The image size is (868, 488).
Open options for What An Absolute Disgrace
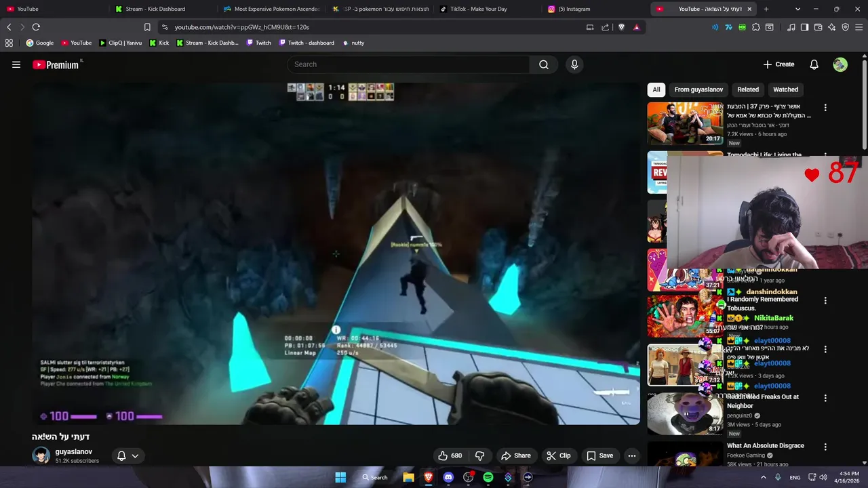825,447
